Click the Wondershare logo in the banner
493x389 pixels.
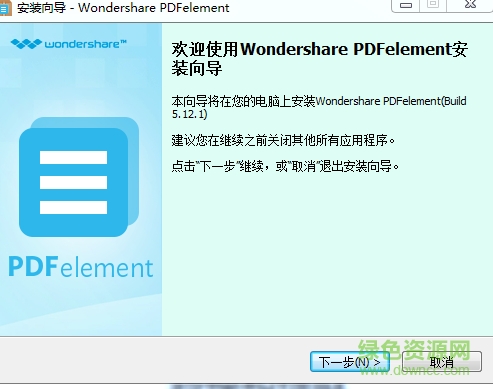pyautogui.click(x=68, y=44)
